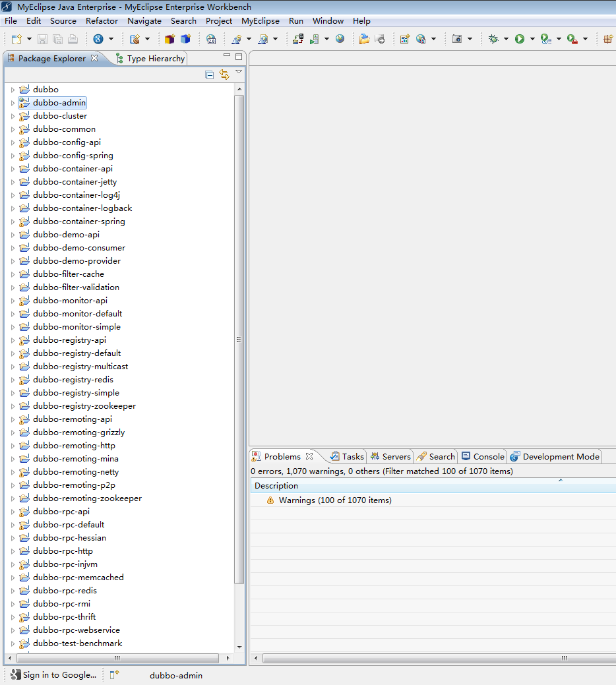Viewport: 616px width, 685px height.
Task: Open the MyEclipse menu
Action: tap(261, 21)
